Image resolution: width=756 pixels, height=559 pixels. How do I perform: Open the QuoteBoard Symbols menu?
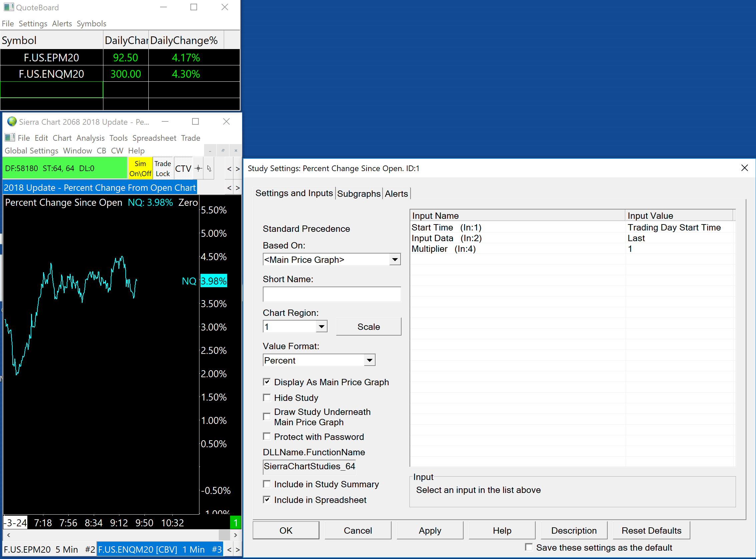point(91,24)
